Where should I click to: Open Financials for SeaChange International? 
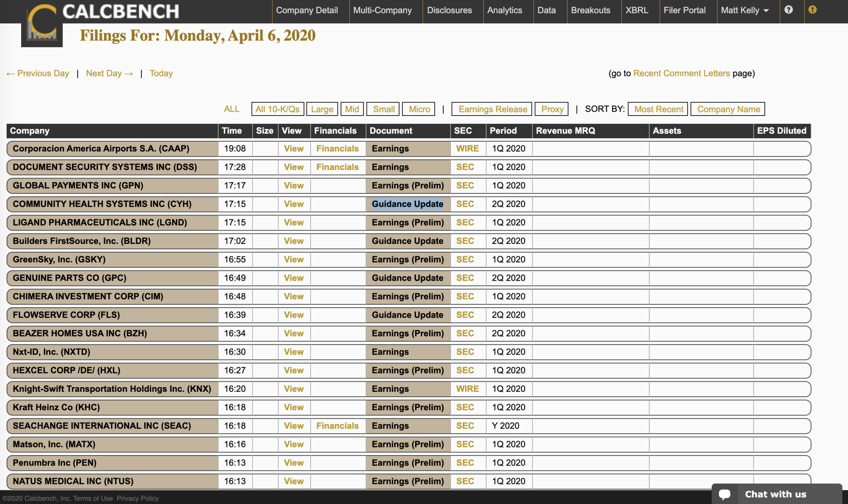pos(337,426)
